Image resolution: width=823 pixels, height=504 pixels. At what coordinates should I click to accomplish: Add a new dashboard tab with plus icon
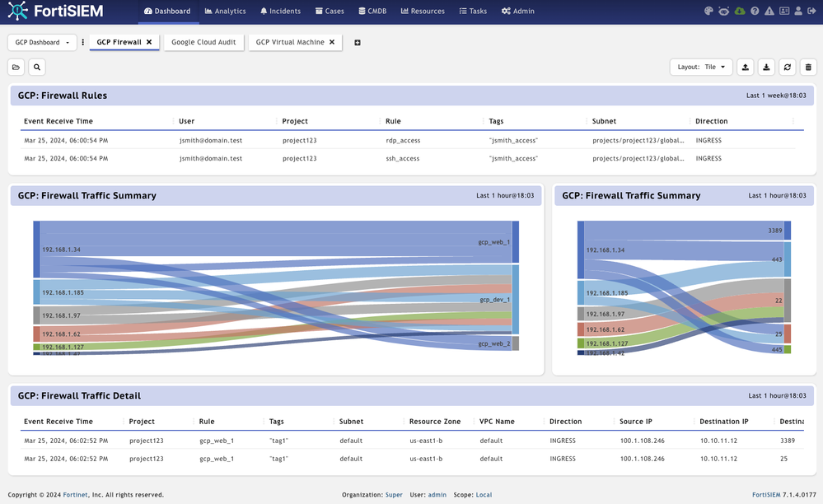358,43
